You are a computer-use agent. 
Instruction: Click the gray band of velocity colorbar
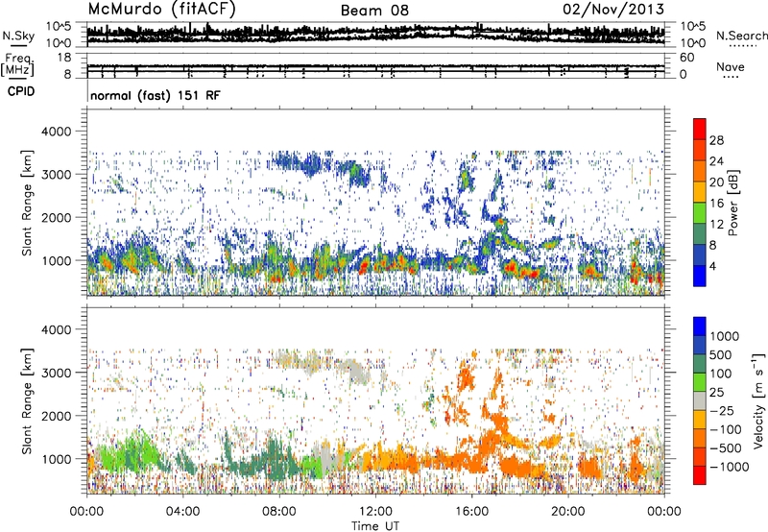700,401
